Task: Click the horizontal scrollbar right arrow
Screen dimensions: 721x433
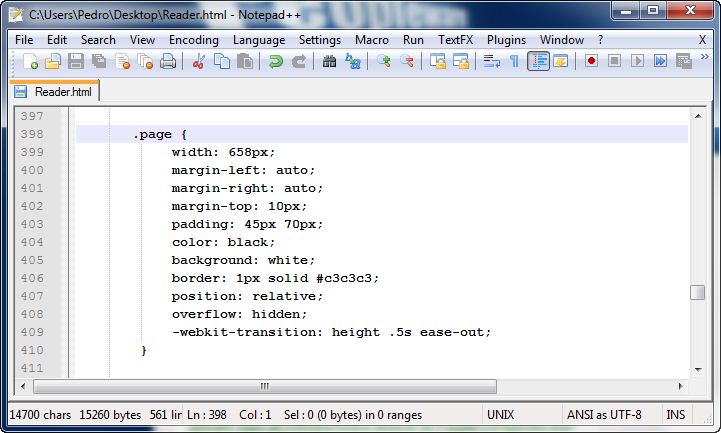Action: (x=679, y=386)
